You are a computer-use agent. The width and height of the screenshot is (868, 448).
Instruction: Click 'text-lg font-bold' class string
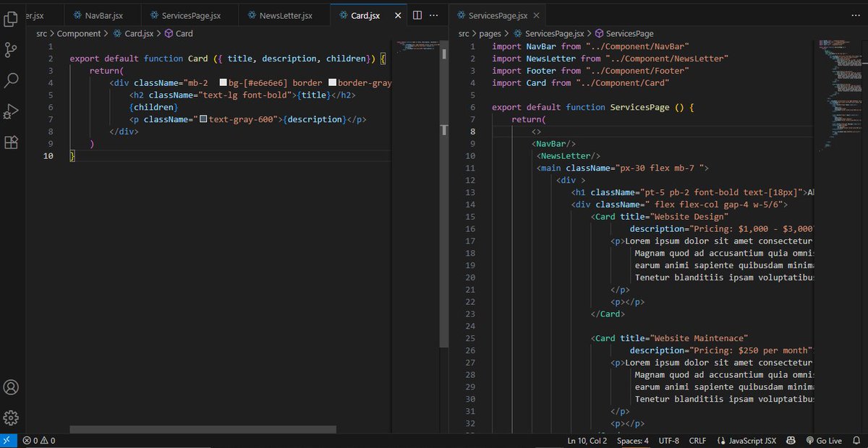(x=243, y=95)
